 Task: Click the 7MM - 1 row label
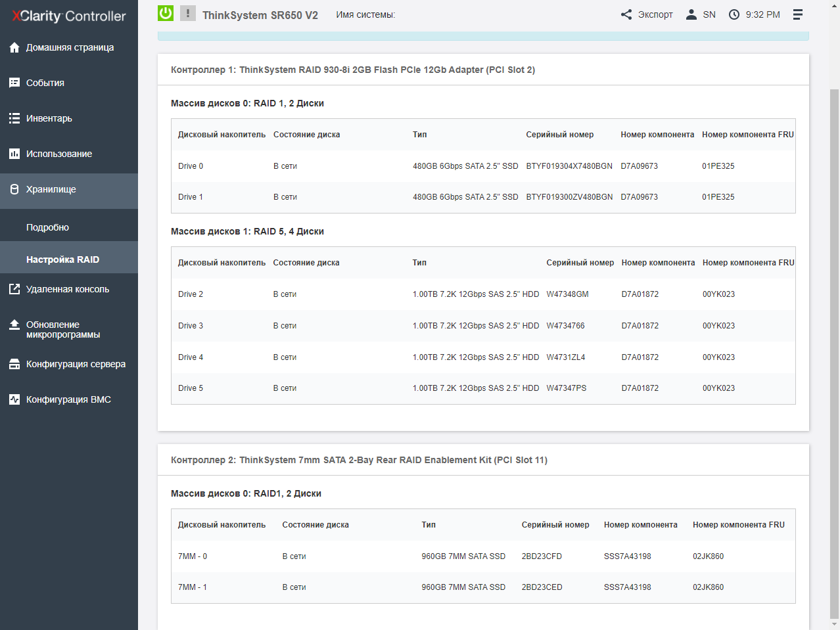193,587
